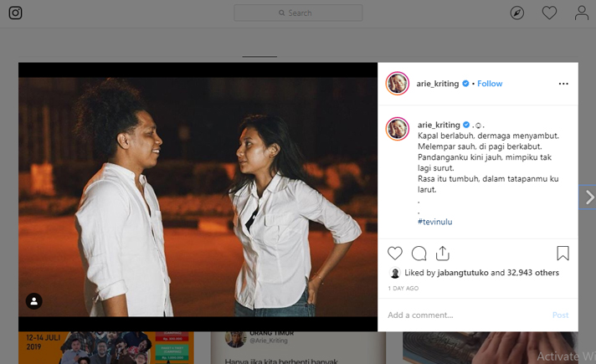The height and width of the screenshot is (364, 596).
Task: Follow arie_kriting
Action: [490, 84]
